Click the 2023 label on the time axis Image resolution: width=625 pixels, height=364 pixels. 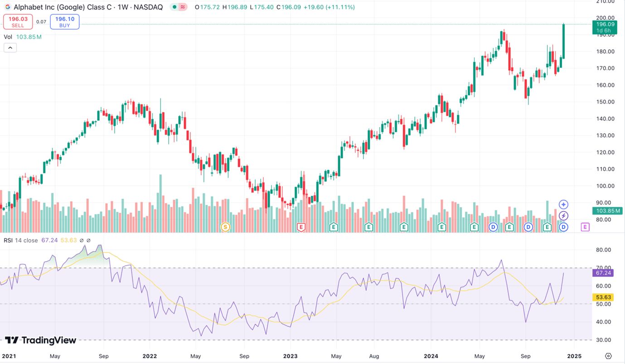pyautogui.click(x=290, y=356)
